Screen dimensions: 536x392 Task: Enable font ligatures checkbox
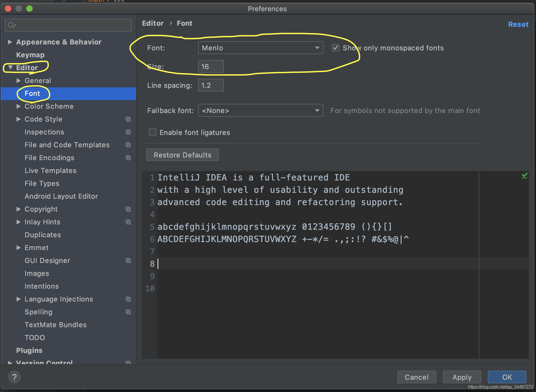click(153, 132)
